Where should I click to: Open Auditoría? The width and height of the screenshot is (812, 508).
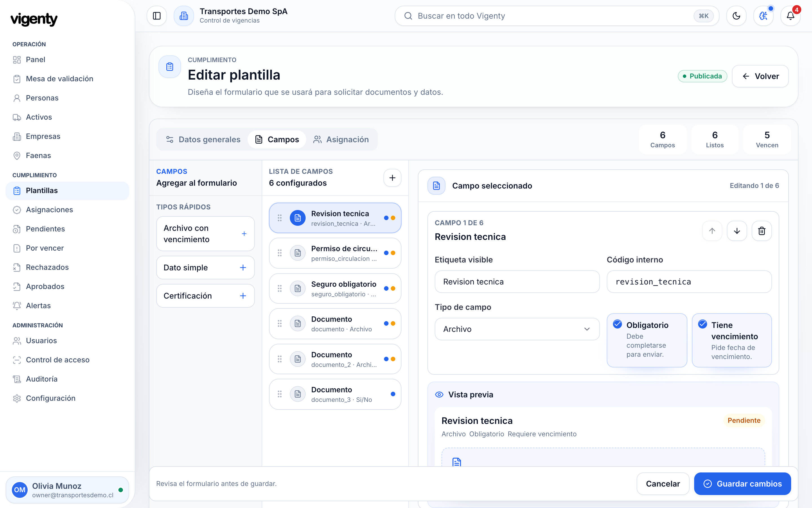pos(67,379)
